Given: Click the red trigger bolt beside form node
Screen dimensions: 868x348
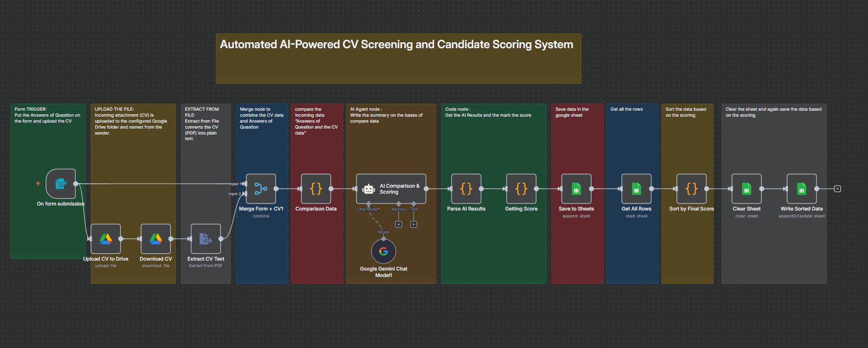Looking at the screenshot, I should tap(38, 184).
